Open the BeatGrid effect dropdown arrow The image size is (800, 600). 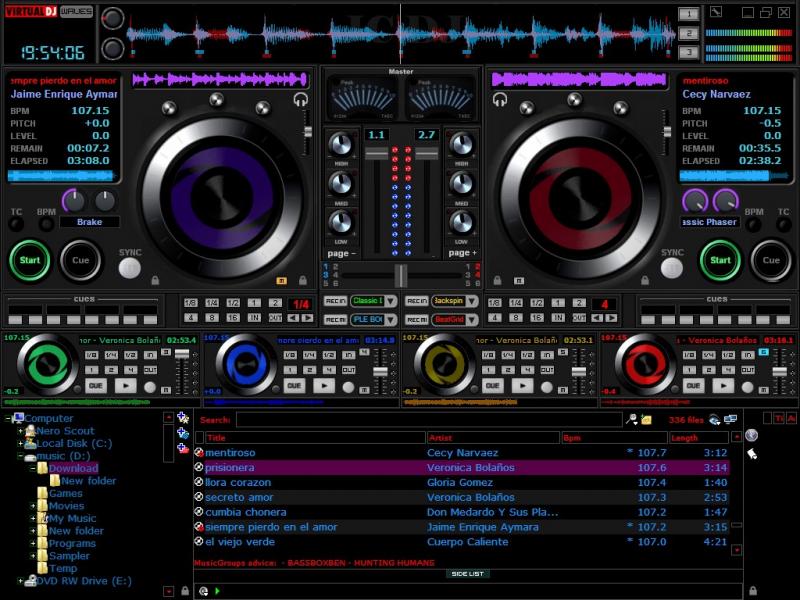point(472,320)
